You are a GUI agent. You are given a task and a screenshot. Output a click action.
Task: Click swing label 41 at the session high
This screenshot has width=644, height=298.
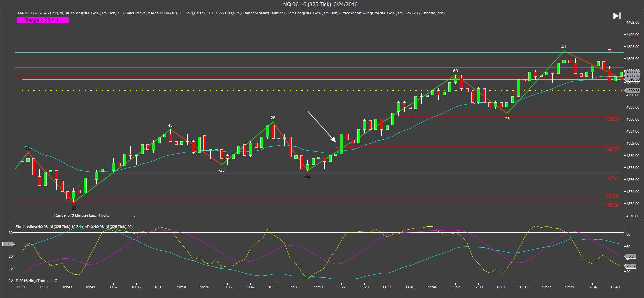click(x=564, y=47)
